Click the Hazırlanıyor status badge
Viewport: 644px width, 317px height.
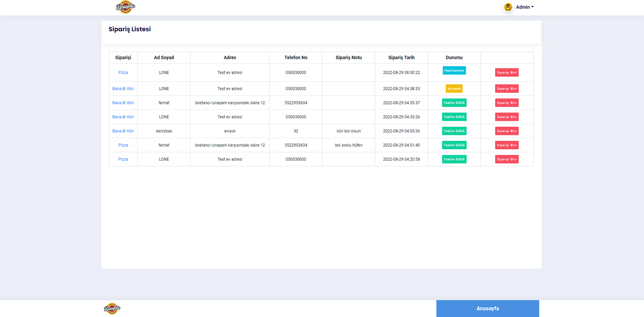coord(454,70)
